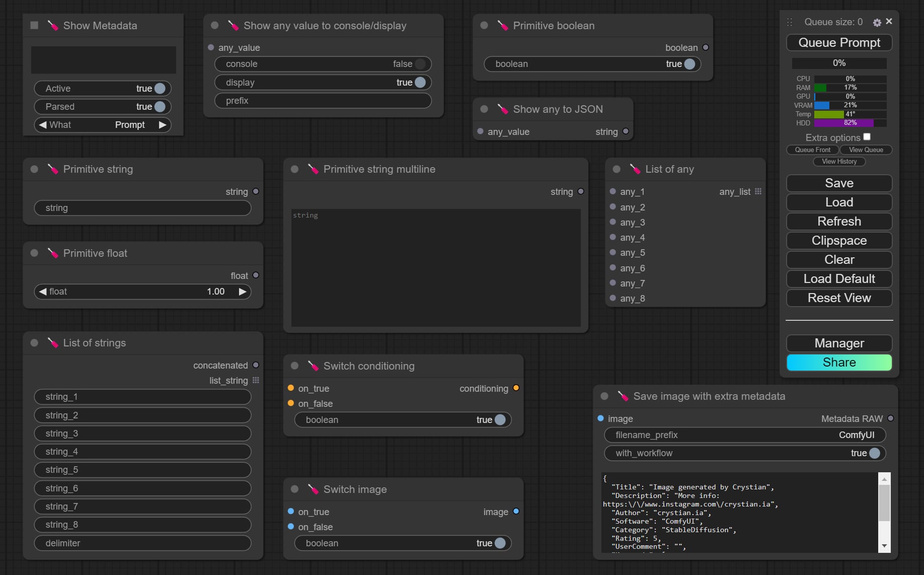Image resolution: width=924 pixels, height=575 pixels.
Task: Toggle the display option off
Action: 323,82
